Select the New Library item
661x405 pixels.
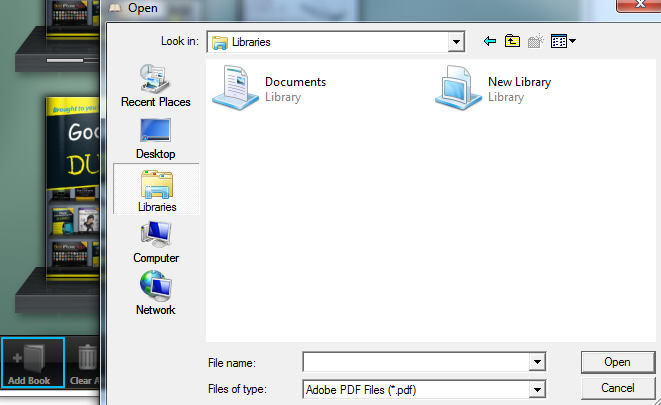point(493,89)
